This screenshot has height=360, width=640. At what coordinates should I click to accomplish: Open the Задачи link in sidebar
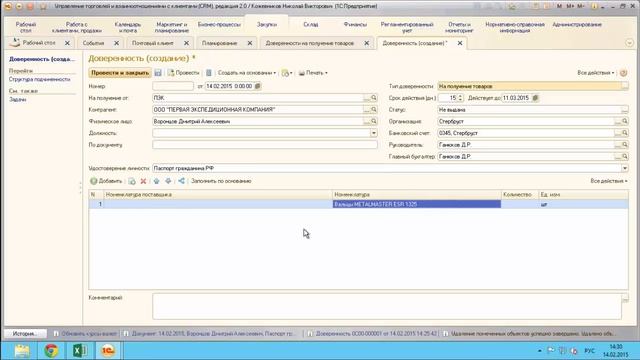pos(18,99)
